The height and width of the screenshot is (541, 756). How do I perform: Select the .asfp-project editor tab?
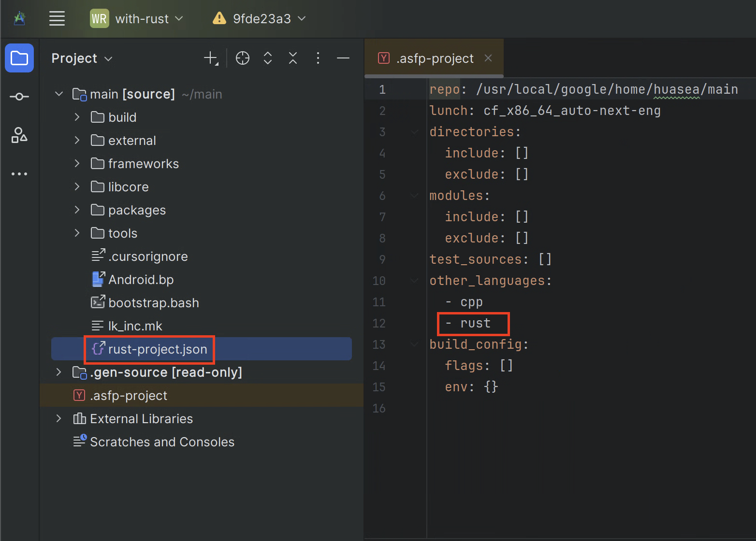(x=434, y=58)
